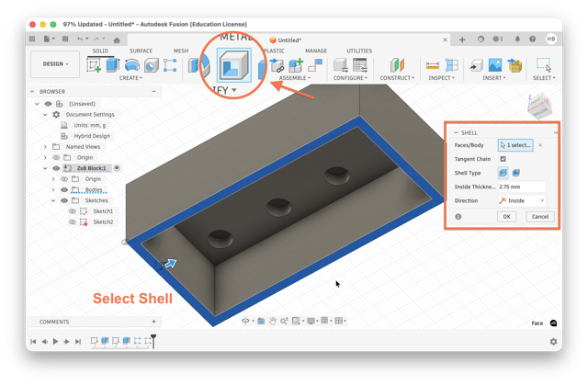Select the Measure tool in Inspect
The height and width of the screenshot is (385, 588).
pyautogui.click(x=433, y=65)
